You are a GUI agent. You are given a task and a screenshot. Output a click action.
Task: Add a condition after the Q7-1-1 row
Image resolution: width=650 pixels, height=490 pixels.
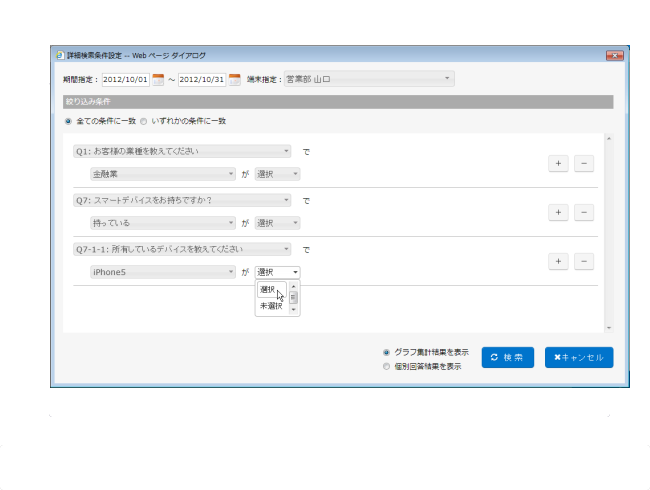559,261
